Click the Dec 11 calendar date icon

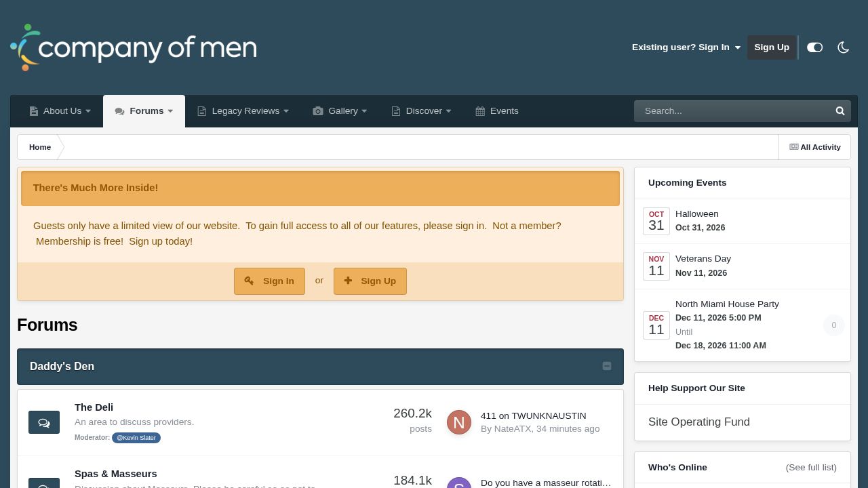pos(656,325)
